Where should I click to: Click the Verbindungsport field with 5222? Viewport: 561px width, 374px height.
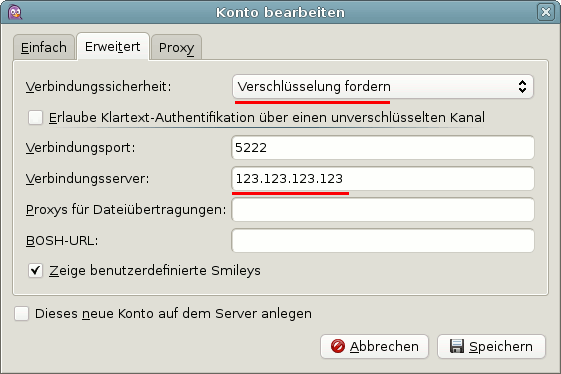click(x=383, y=147)
